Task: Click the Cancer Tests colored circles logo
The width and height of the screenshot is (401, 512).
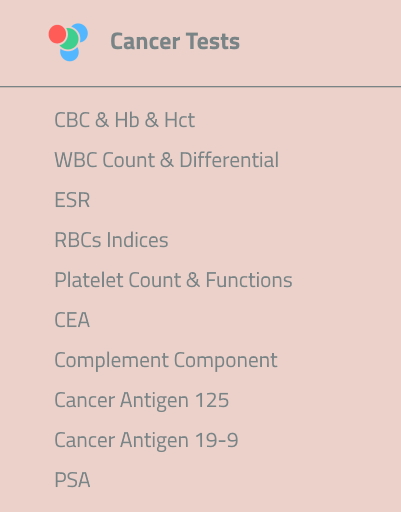Action: tap(68, 42)
